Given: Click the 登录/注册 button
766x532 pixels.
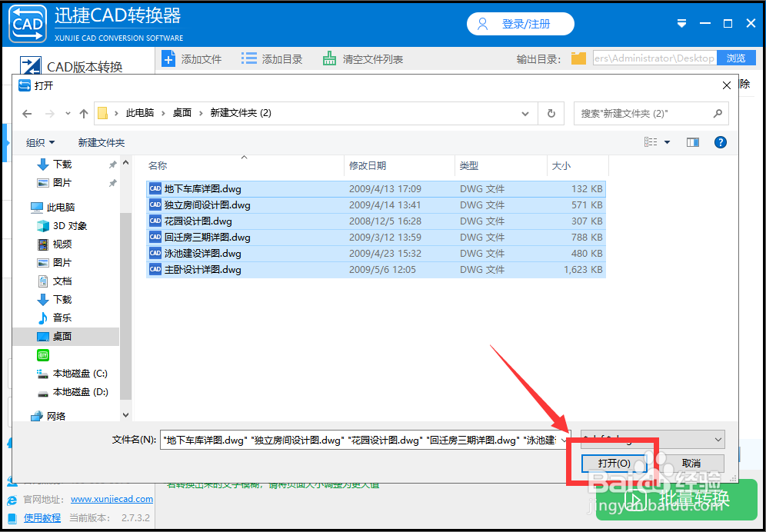Looking at the screenshot, I should tap(520, 24).
